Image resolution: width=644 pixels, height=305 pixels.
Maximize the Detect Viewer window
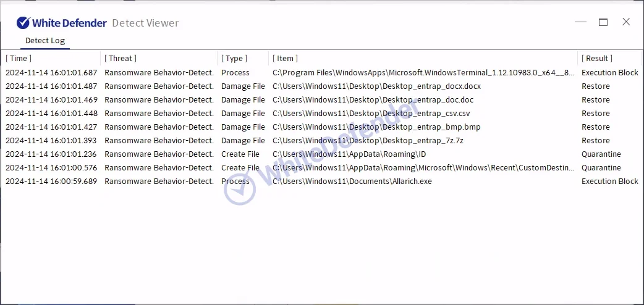[x=603, y=22]
